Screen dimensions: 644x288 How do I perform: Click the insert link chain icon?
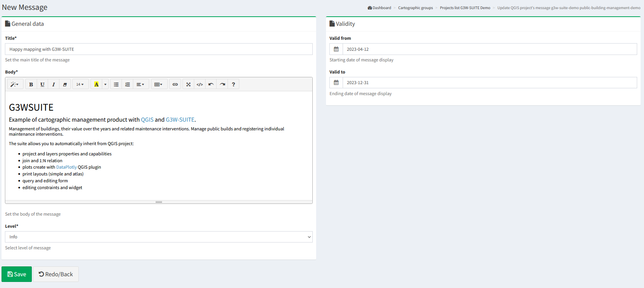pyautogui.click(x=175, y=85)
